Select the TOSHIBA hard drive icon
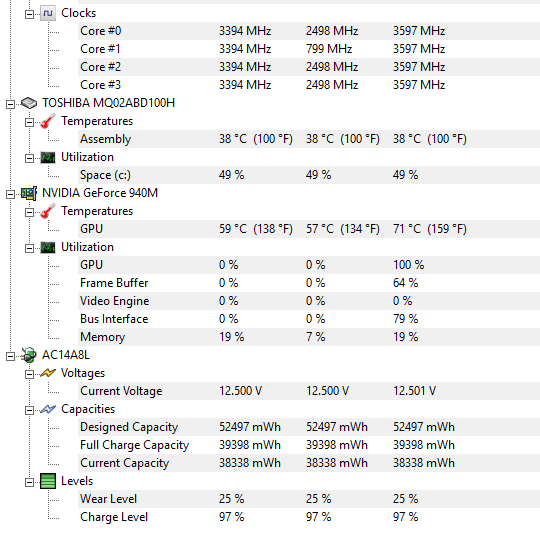 coord(29,103)
